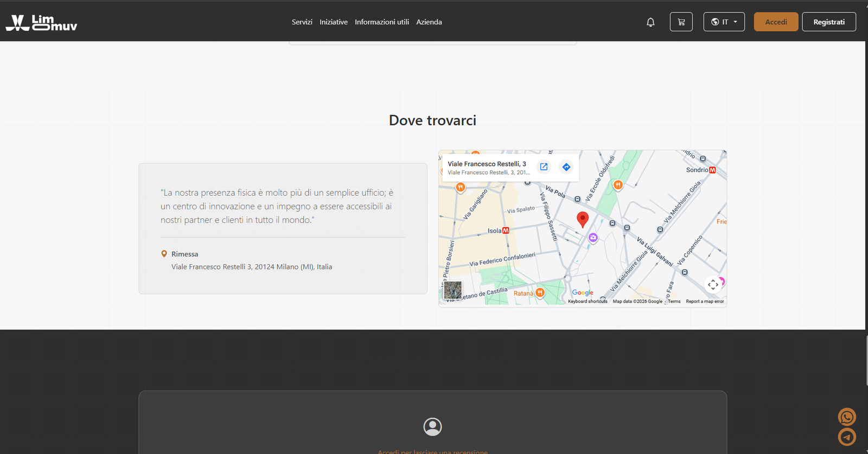
Task: Click restaurant marker near Via Ercole Oldofredi
Action: (x=618, y=186)
